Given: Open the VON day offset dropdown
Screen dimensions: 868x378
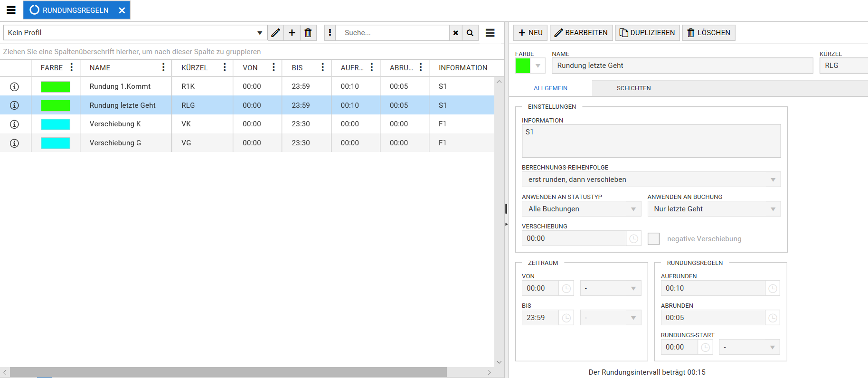Looking at the screenshot, I should click(611, 288).
